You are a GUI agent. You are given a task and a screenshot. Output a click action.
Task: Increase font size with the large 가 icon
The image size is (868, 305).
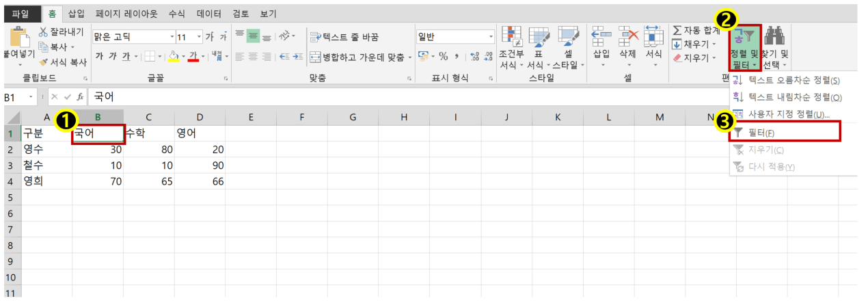click(x=210, y=36)
